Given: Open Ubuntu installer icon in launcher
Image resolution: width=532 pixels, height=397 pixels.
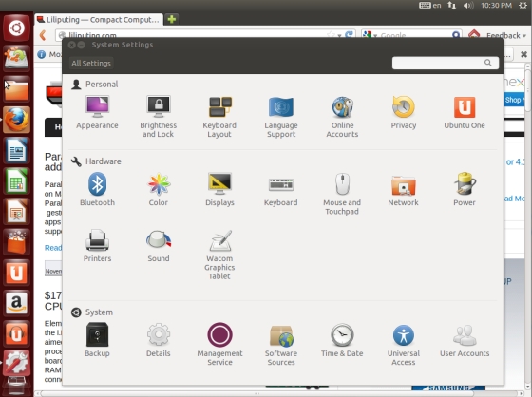Looking at the screenshot, I should pos(16,58).
